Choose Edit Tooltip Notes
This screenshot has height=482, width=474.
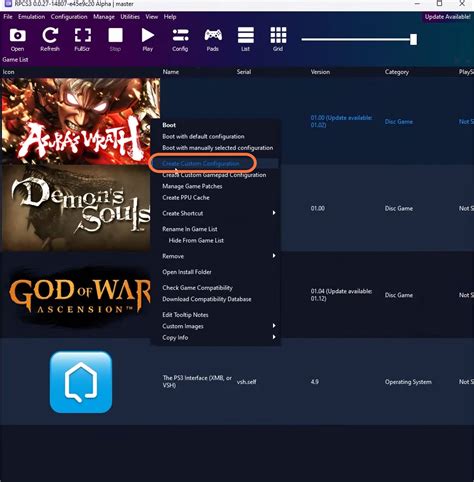click(x=185, y=315)
